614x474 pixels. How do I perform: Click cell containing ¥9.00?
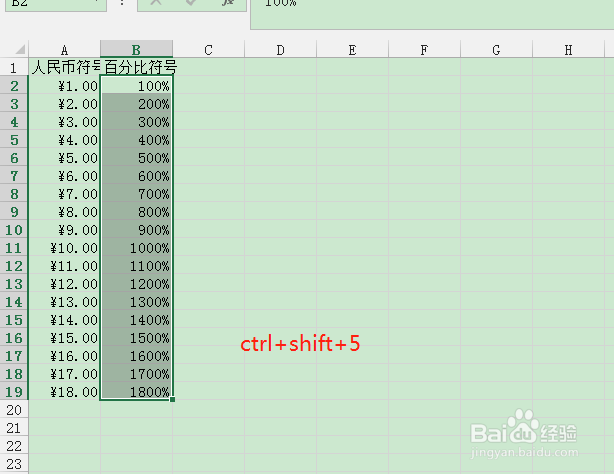click(65, 230)
